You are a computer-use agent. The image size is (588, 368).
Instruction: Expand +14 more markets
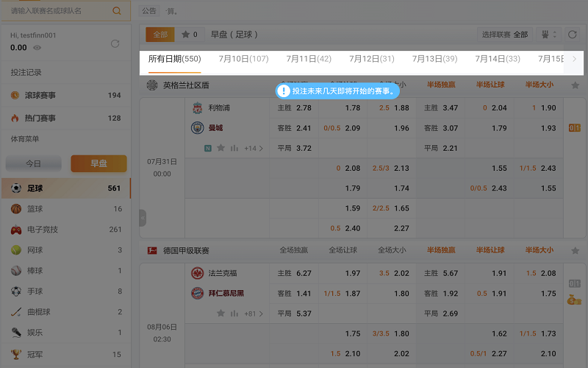[x=254, y=149]
